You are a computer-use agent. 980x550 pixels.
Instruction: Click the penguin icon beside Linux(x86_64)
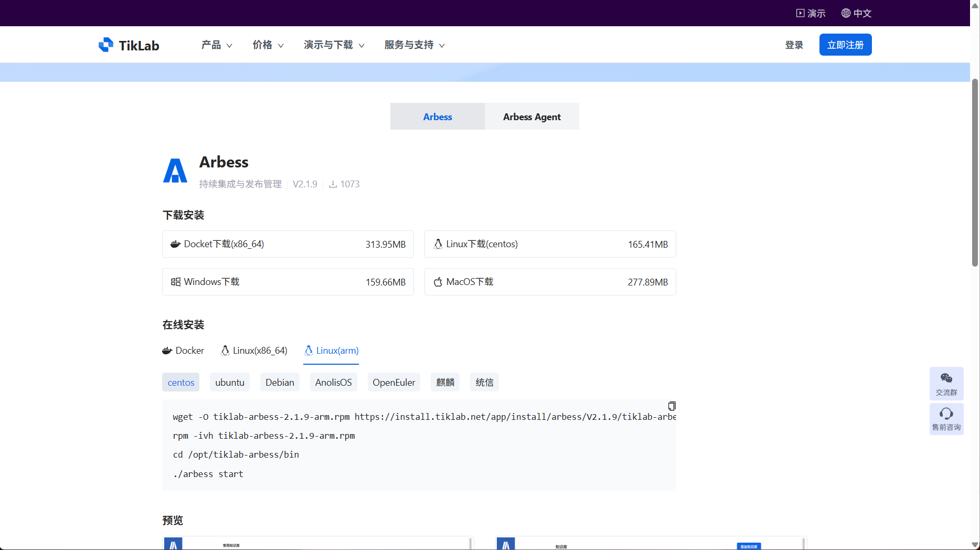[225, 351]
